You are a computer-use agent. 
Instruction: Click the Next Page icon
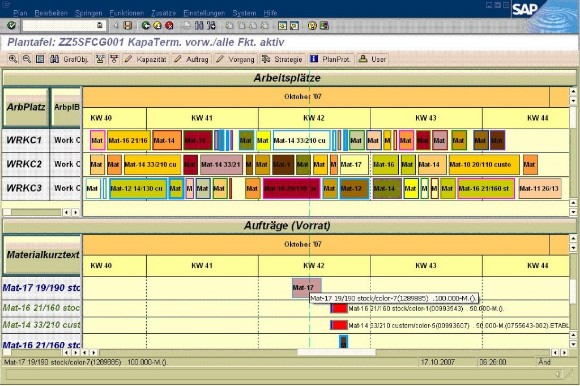[x=253, y=26]
